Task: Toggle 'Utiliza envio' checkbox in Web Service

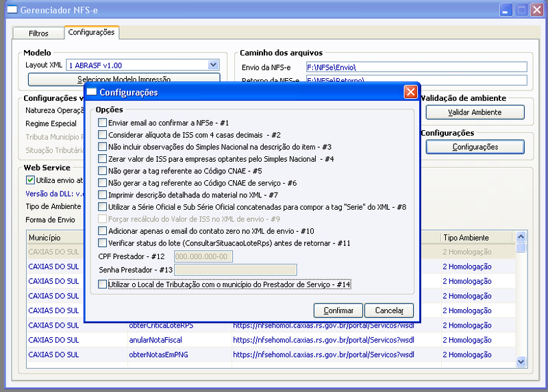Action: [30, 180]
